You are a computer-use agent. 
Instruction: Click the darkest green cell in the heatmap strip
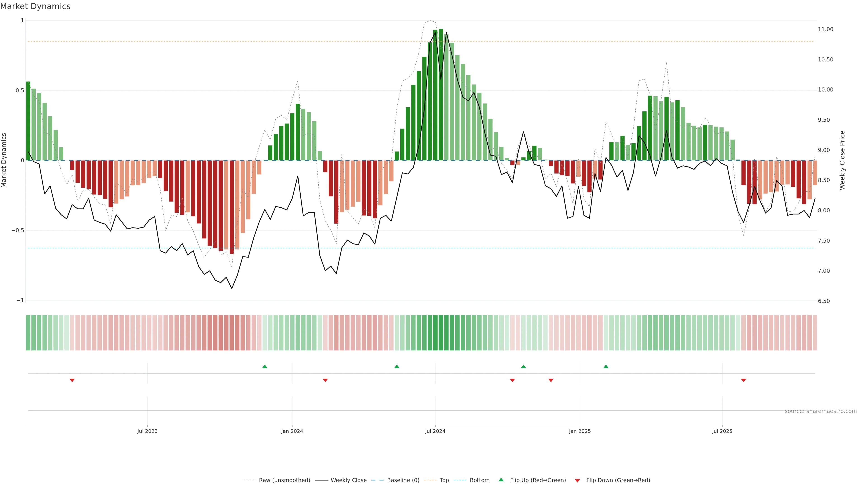(441, 332)
